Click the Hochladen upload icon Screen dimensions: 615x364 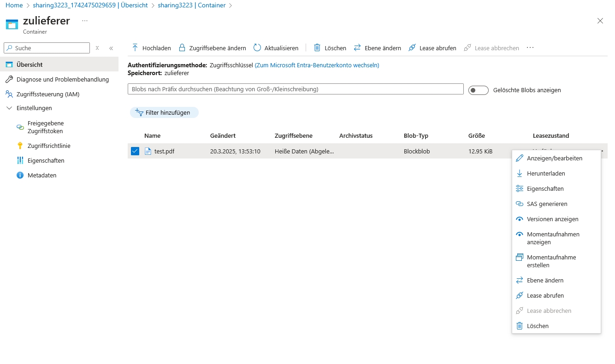click(x=135, y=48)
